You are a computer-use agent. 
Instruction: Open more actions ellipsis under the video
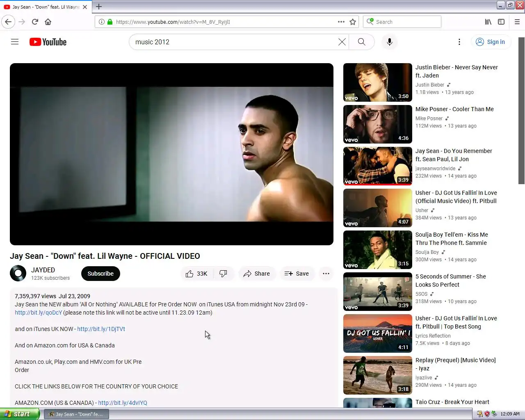coord(326,274)
